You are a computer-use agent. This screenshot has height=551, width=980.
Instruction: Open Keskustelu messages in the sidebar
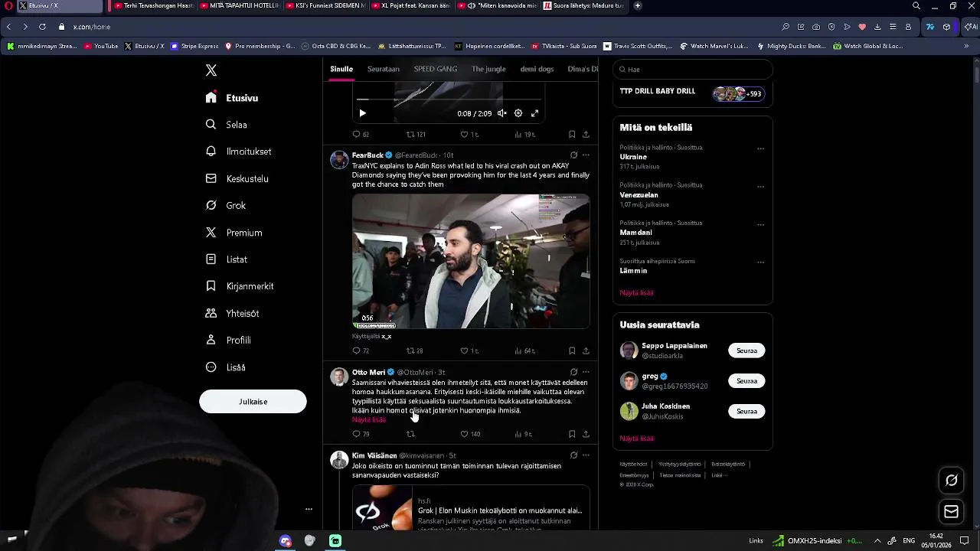coord(237,178)
